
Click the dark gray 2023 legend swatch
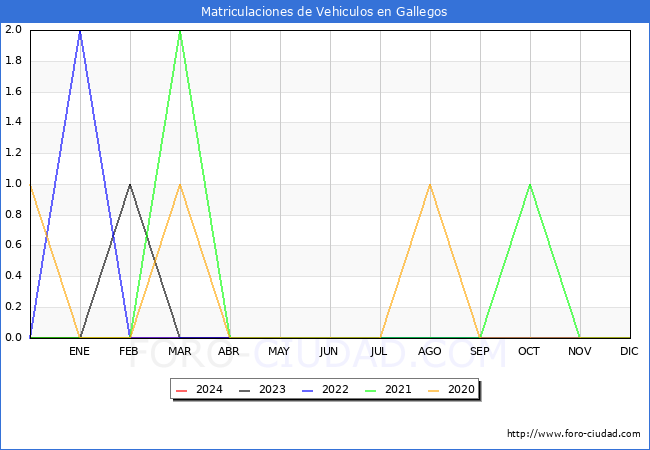click(x=245, y=390)
